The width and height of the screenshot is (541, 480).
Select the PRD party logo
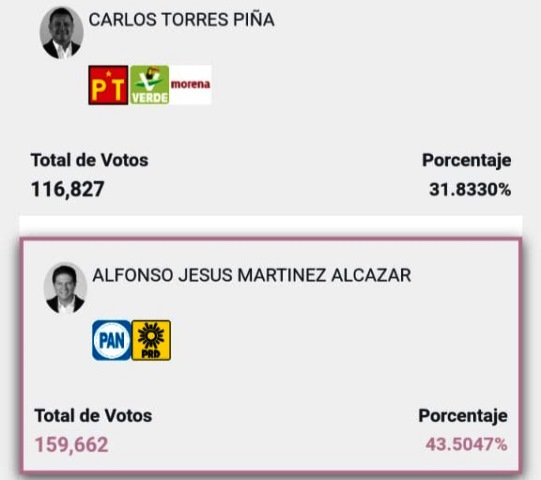click(x=151, y=340)
